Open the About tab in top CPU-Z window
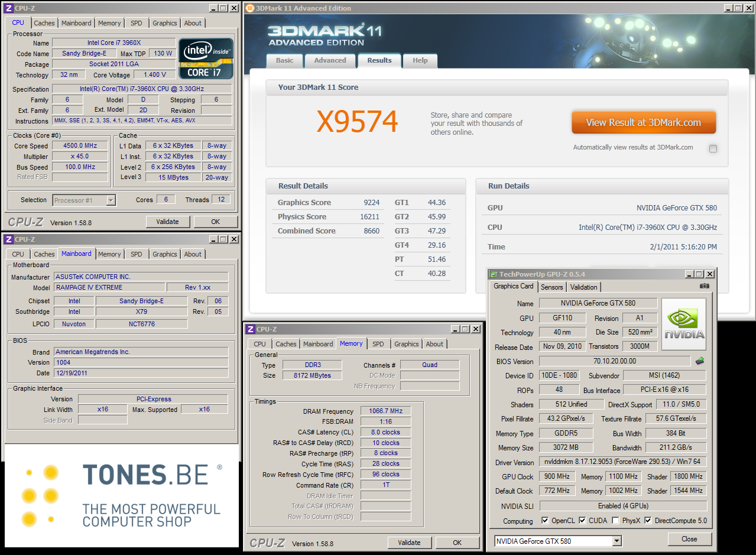756x555 pixels. 193,23
